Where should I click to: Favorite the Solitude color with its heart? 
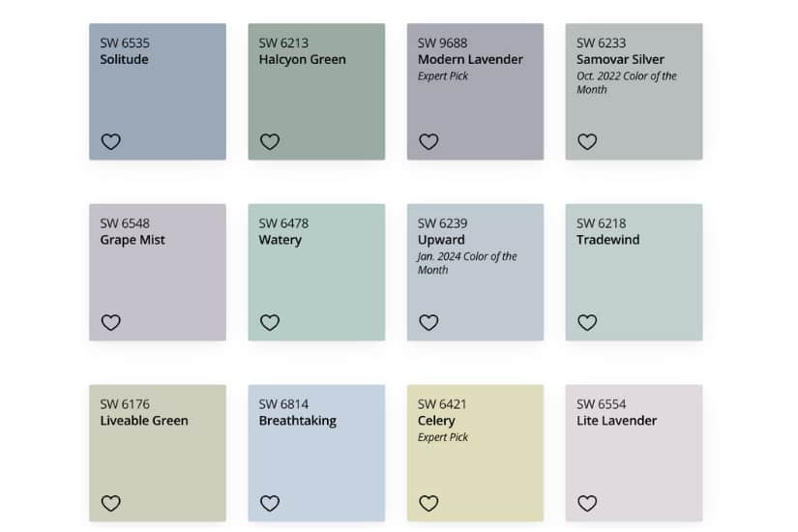point(111,142)
